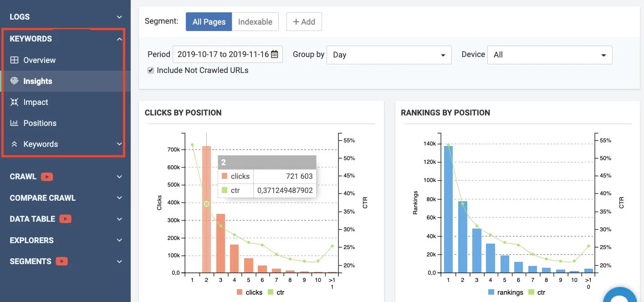The image size is (644, 302).
Task: Select the All Pages segment
Action: coord(209,22)
